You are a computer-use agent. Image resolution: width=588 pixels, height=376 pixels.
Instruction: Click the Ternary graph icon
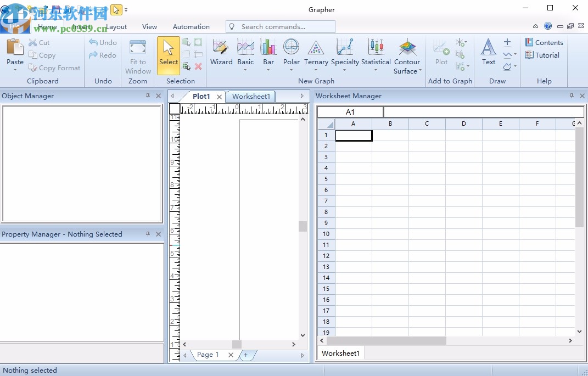click(316, 49)
